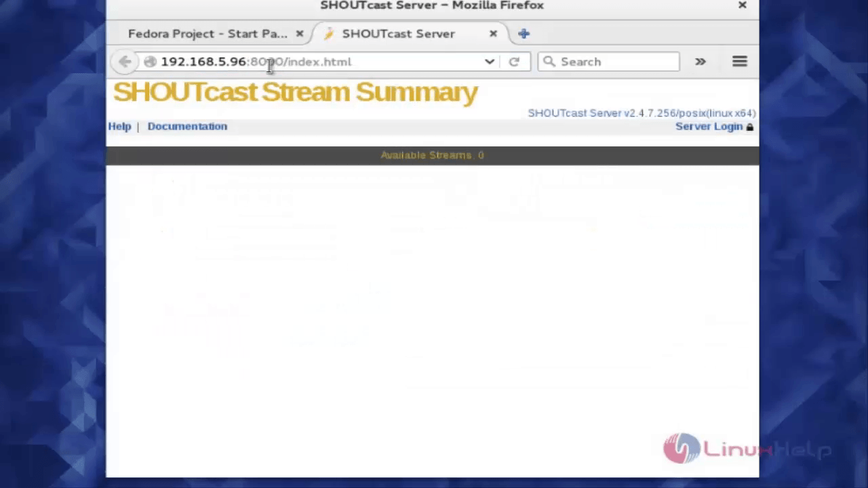Image resolution: width=868 pixels, height=488 pixels.
Task: Click the Server Login link
Action: click(x=709, y=127)
